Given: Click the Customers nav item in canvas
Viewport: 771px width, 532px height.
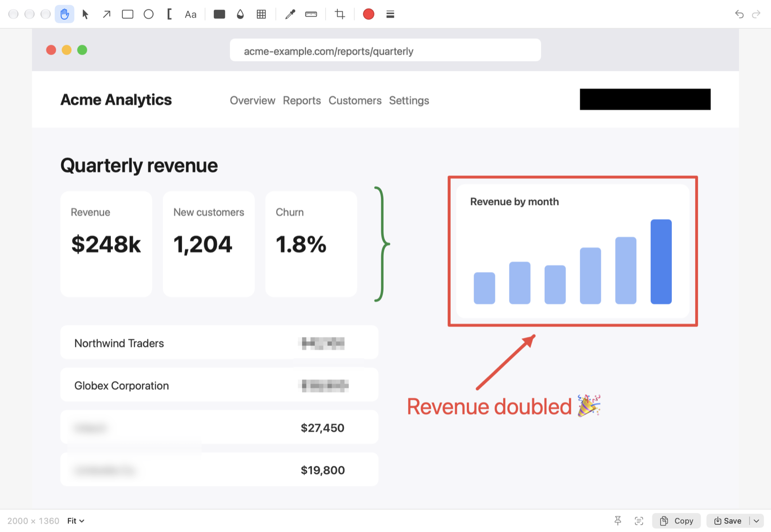Looking at the screenshot, I should pos(355,101).
